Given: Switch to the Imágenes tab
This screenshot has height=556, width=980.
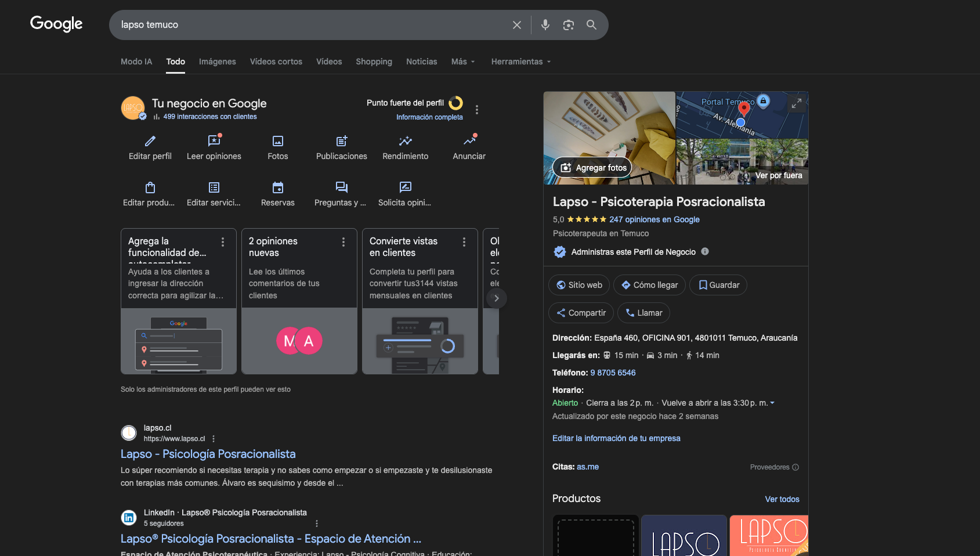Looking at the screenshot, I should point(217,62).
